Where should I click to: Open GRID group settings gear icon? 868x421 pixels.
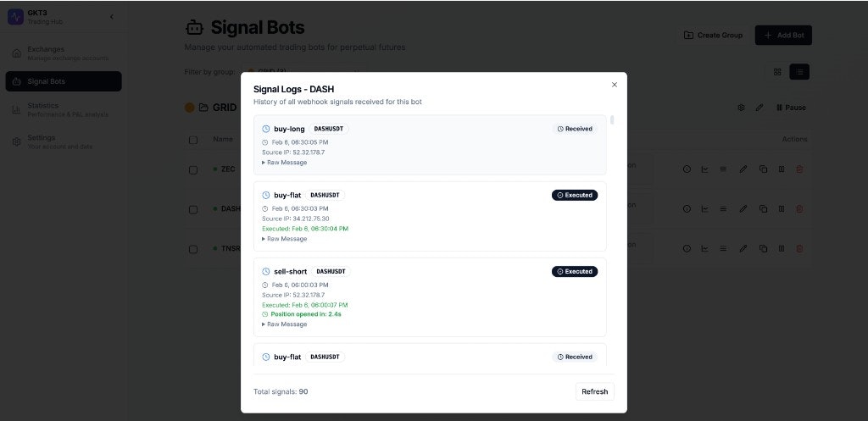click(x=741, y=108)
